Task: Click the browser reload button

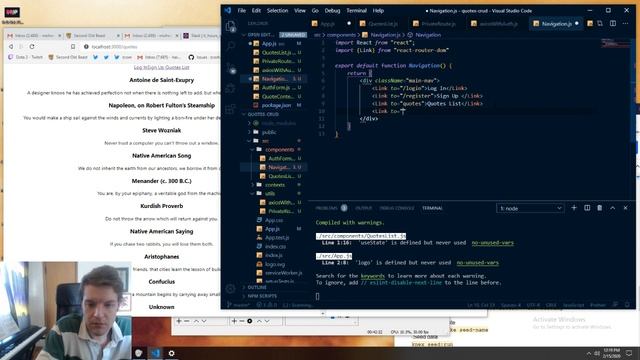Action: coord(32,47)
